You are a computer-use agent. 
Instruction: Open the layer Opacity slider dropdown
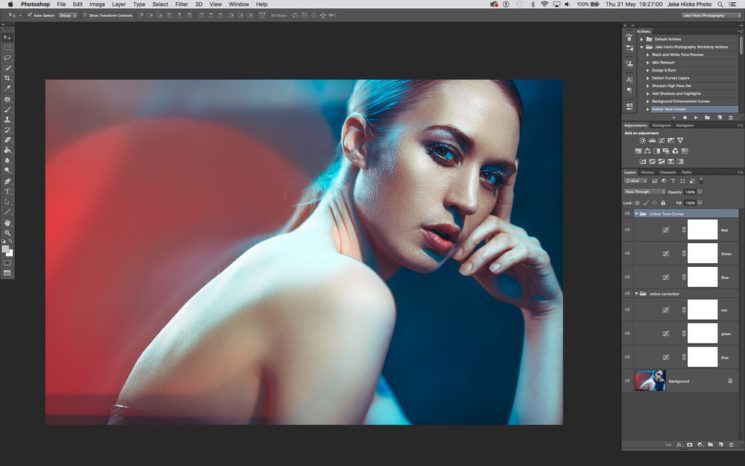coord(700,192)
